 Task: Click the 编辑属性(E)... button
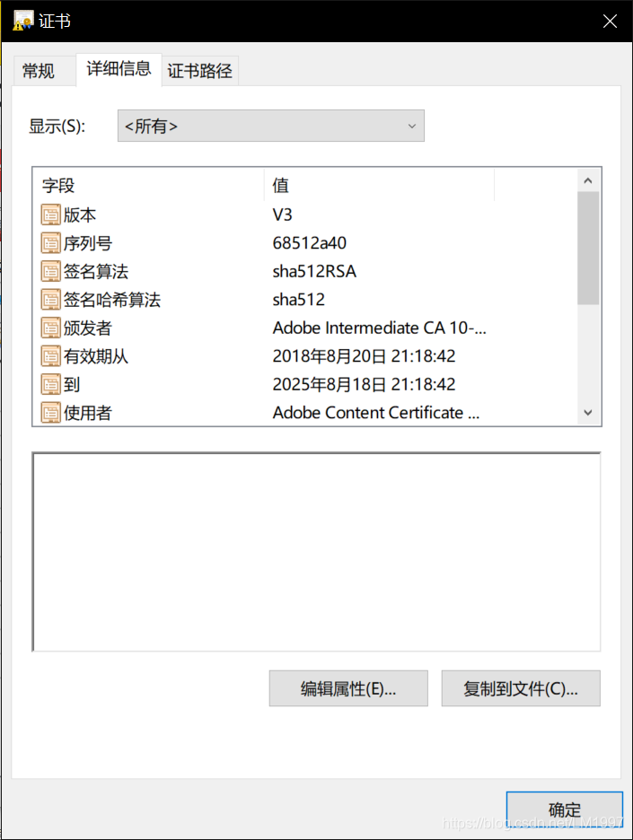tap(348, 688)
